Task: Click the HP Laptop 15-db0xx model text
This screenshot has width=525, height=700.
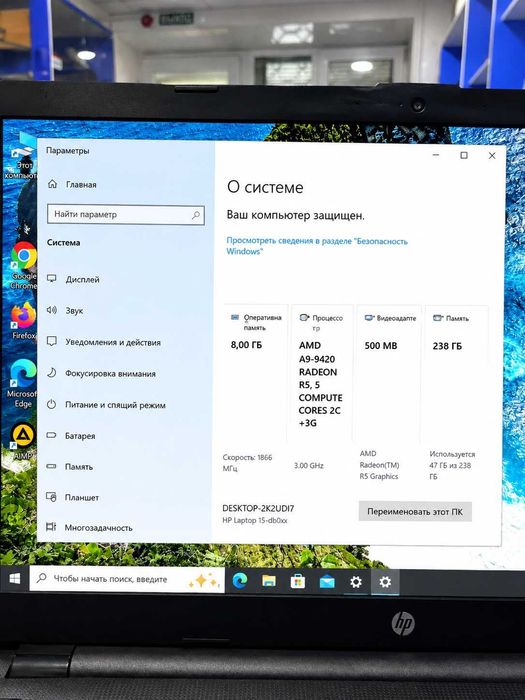Action: click(254, 521)
